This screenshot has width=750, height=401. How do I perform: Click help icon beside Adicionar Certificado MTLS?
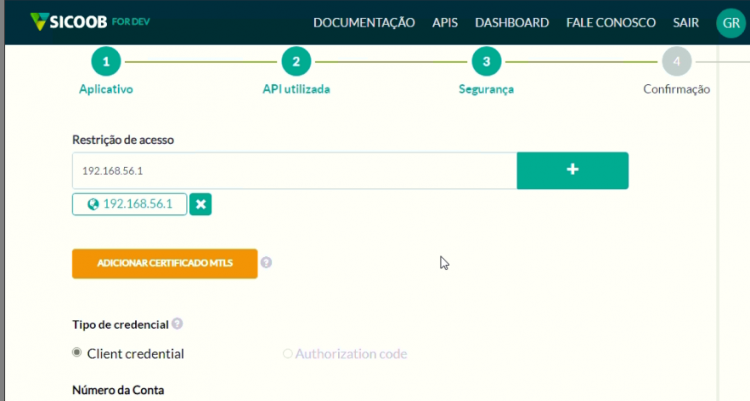(266, 262)
